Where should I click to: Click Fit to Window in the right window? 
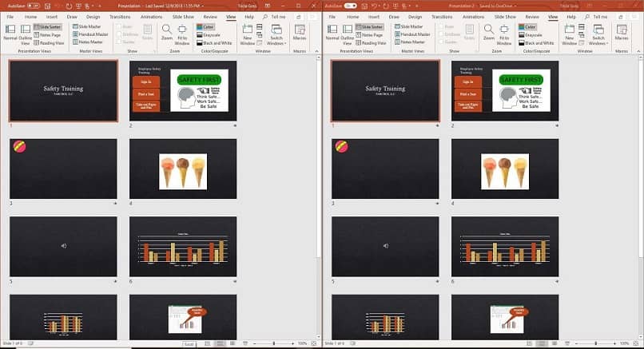point(504,34)
